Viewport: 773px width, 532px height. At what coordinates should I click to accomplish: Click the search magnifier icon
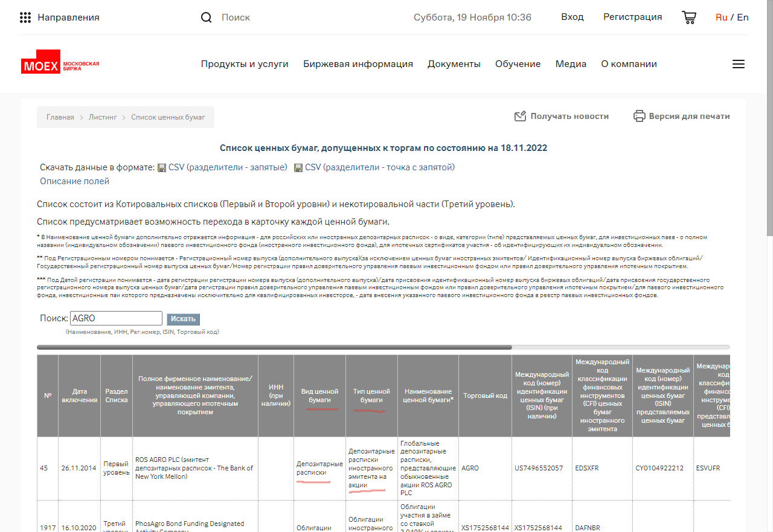(x=207, y=18)
